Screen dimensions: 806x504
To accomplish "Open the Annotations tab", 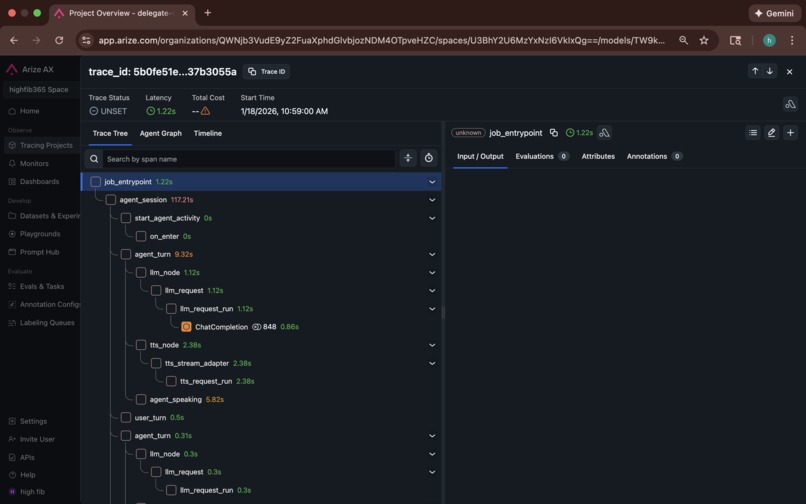I will (654, 156).
